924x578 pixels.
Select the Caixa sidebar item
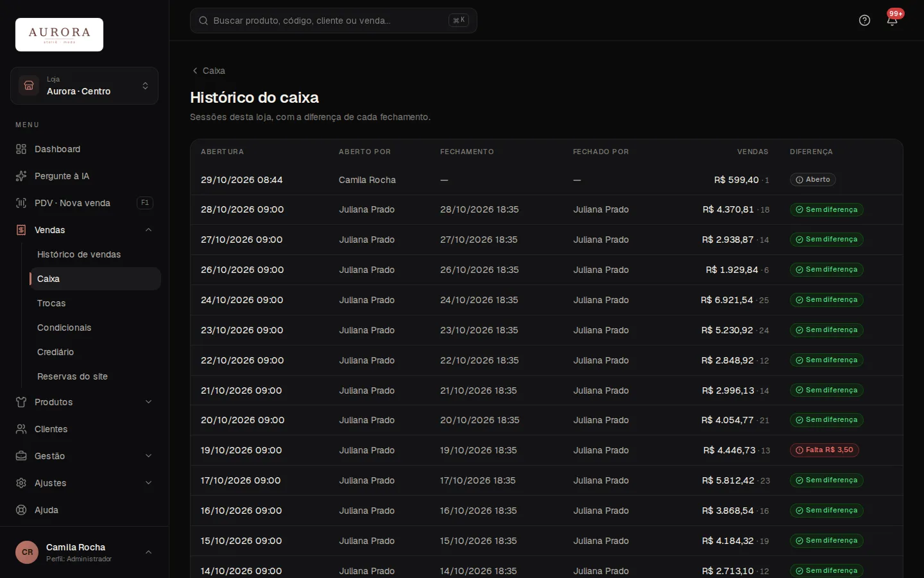95,279
